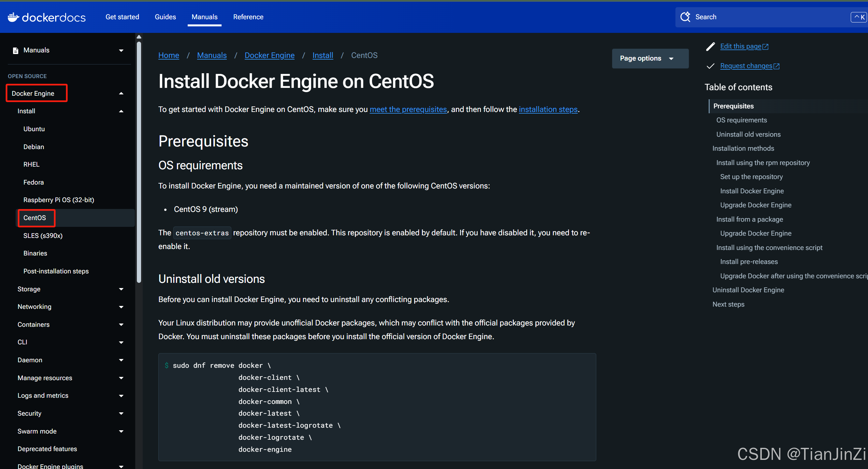Open the Page options dropdown
Viewport: 868px width, 469px height.
click(650, 59)
